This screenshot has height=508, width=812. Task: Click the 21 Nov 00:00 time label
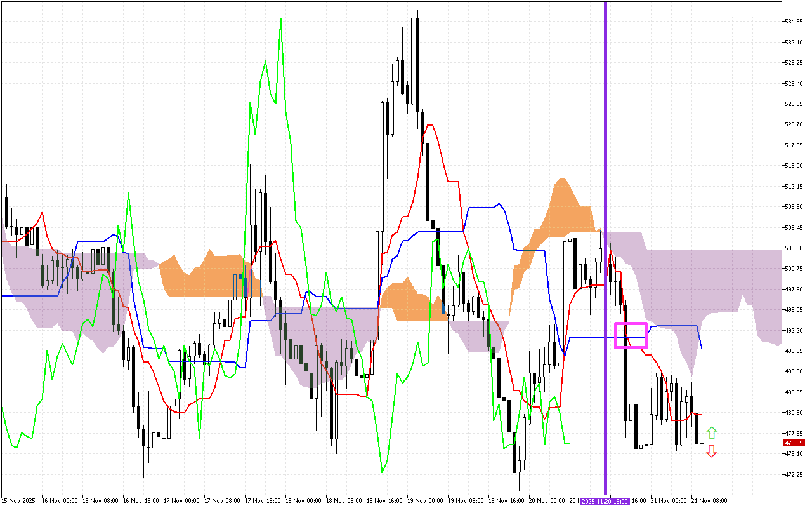[x=669, y=501]
